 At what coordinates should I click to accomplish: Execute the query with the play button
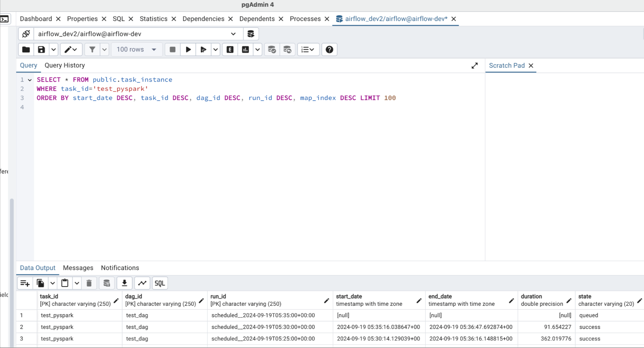(x=188, y=50)
